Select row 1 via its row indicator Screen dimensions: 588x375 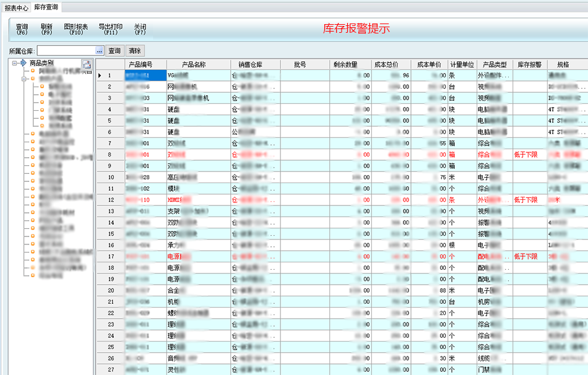[110, 75]
